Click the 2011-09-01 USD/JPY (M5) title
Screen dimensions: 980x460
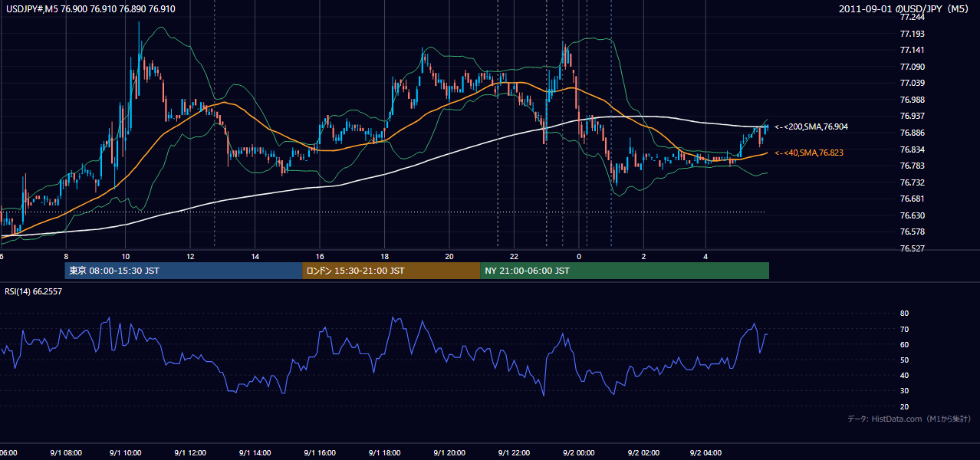(x=905, y=8)
